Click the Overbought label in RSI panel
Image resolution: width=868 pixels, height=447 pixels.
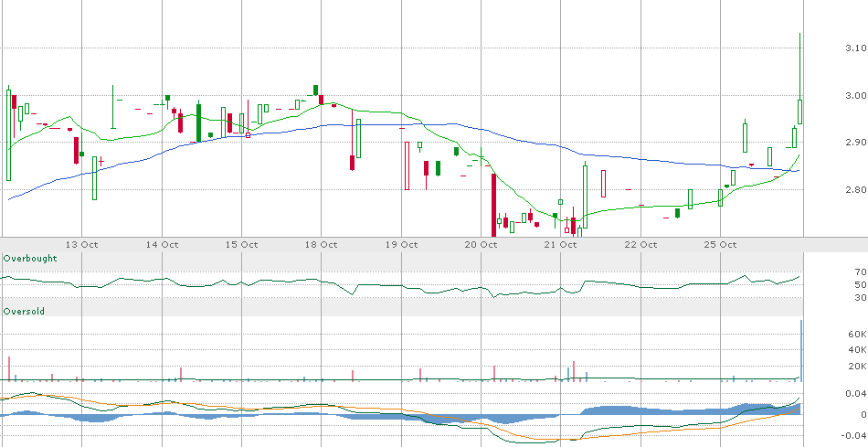click(x=30, y=259)
